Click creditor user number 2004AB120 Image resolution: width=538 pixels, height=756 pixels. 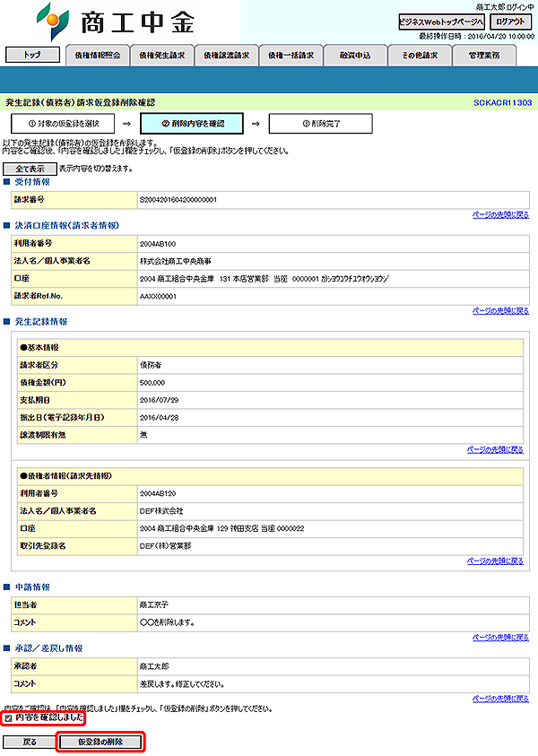point(158,494)
